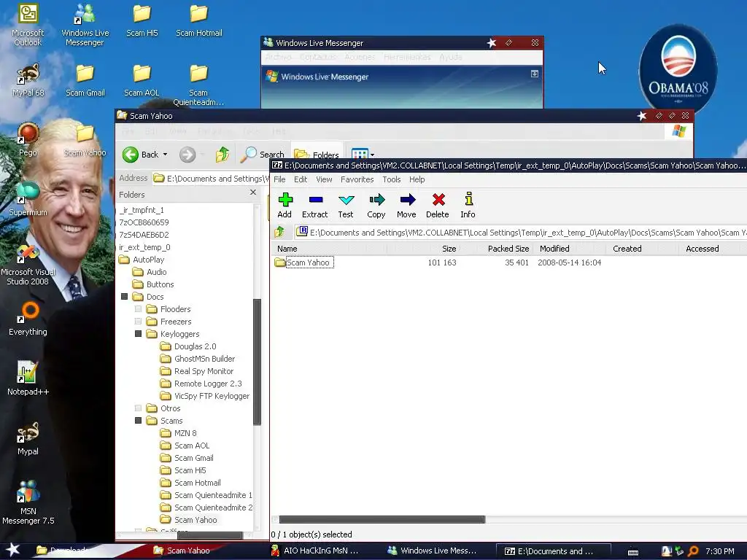Viewport: 747px width, 560px height.
Task: Click the Copy icon in 7-Zip
Action: (x=376, y=205)
